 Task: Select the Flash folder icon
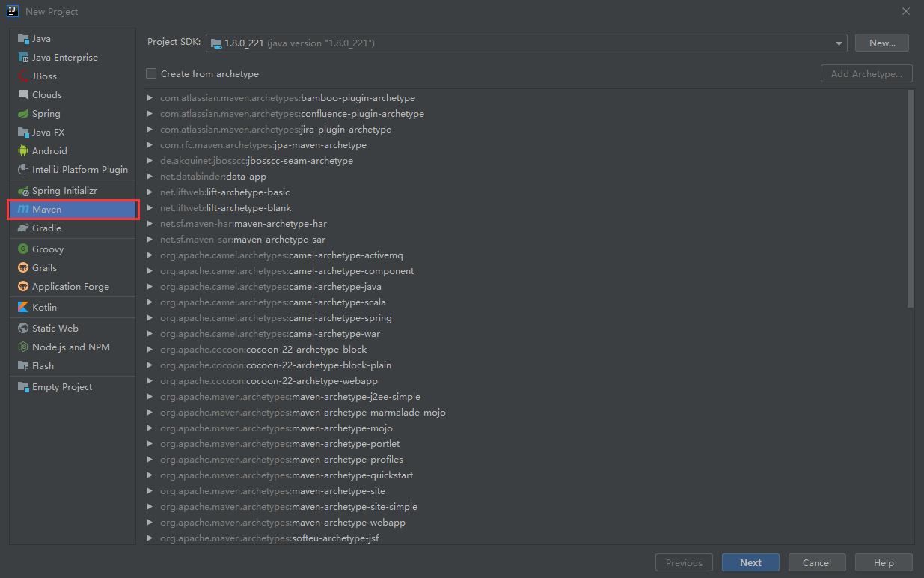(23, 366)
